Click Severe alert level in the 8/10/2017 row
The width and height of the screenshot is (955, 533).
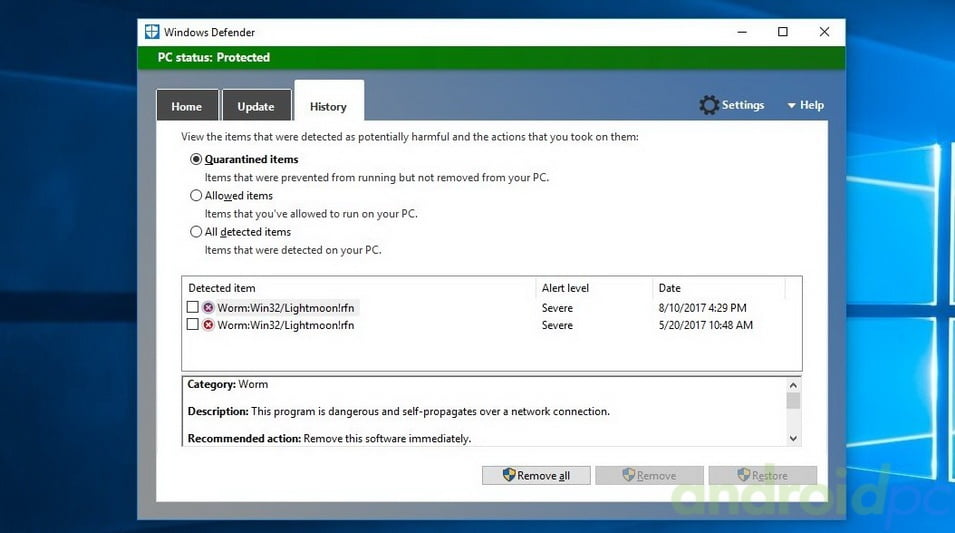click(x=557, y=308)
